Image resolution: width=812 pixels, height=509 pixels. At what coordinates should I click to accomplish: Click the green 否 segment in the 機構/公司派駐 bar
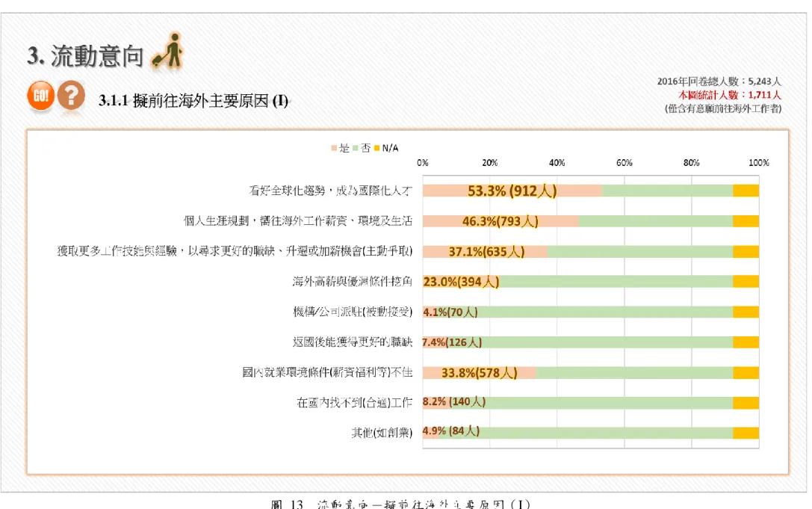point(585,312)
